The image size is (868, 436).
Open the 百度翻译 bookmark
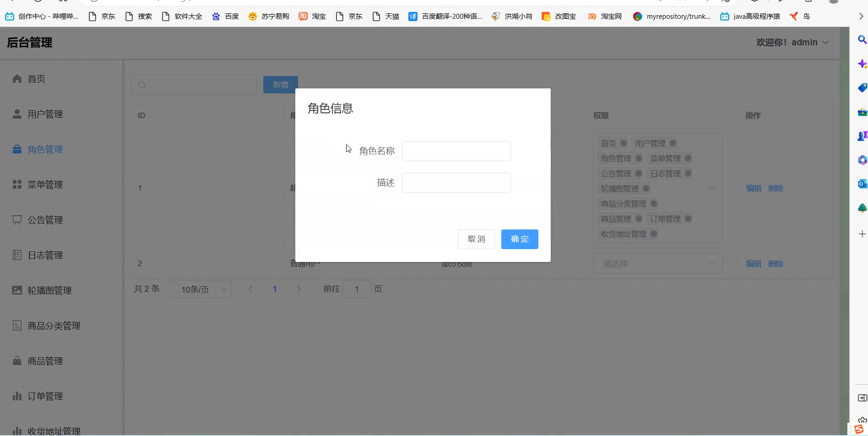coord(445,16)
